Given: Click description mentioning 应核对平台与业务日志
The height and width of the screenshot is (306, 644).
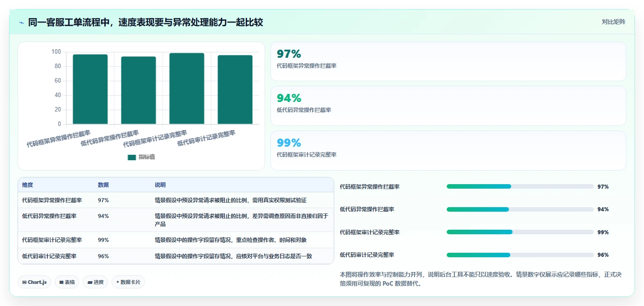Looking at the screenshot, I should coord(233,256).
